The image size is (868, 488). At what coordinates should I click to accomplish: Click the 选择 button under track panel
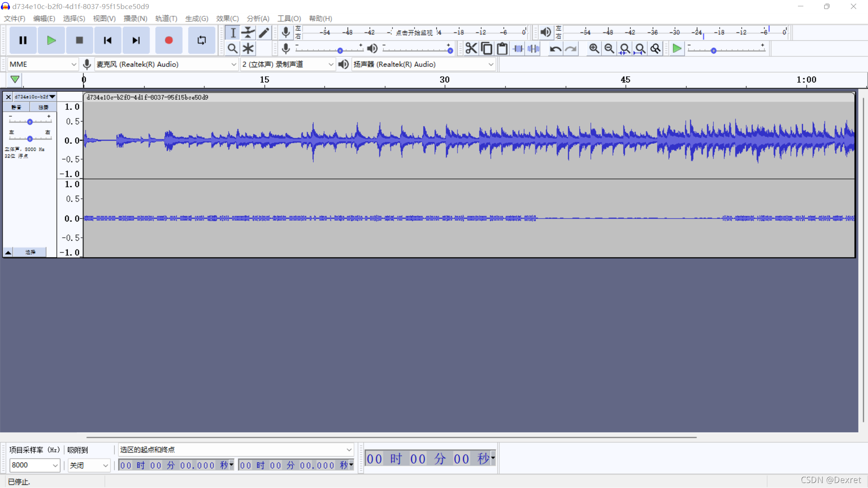coord(30,252)
